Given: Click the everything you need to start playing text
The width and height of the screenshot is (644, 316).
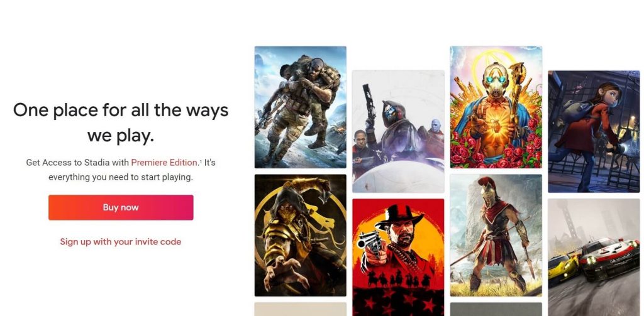Looking at the screenshot, I should click(121, 177).
